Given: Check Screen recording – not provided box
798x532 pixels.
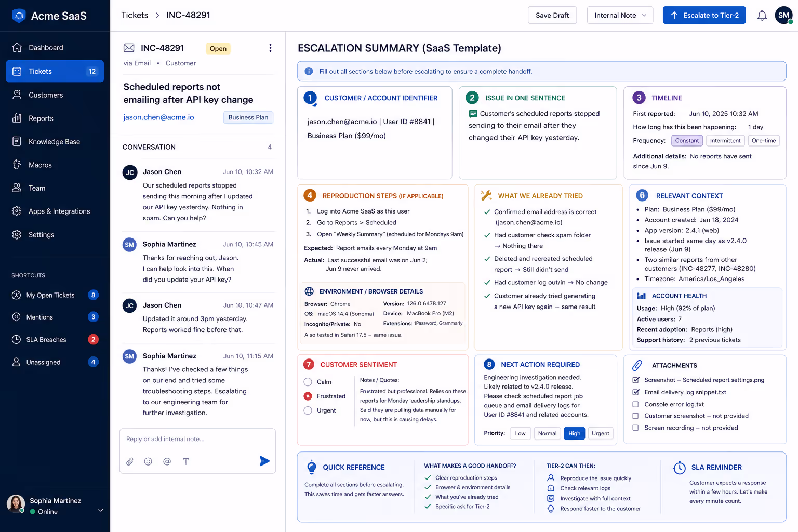Looking at the screenshot, I should pyautogui.click(x=635, y=428).
